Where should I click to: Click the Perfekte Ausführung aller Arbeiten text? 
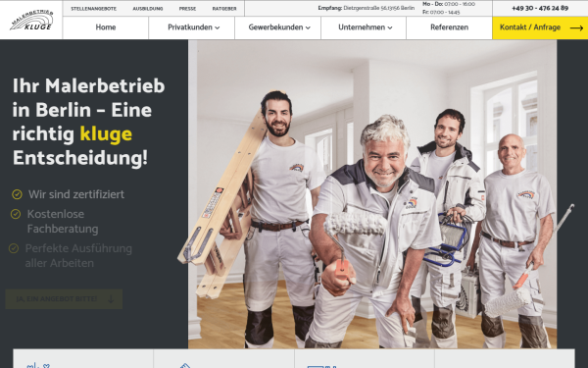(78, 256)
